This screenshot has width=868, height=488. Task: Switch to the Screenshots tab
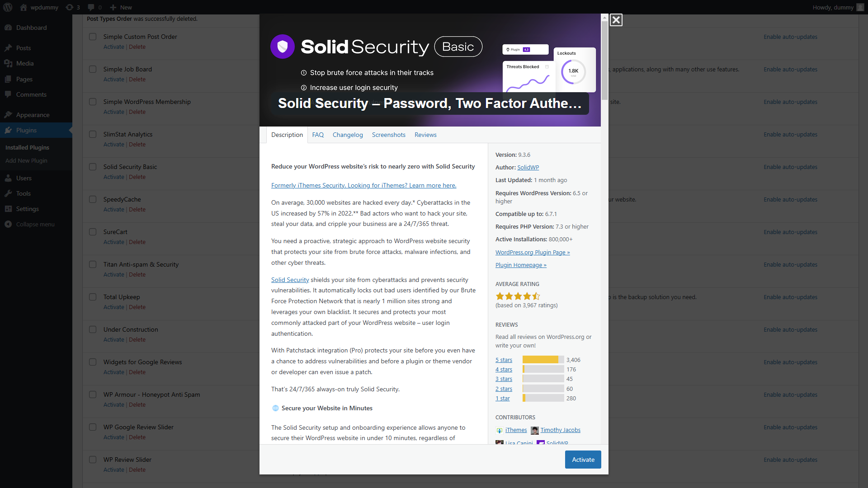click(389, 135)
